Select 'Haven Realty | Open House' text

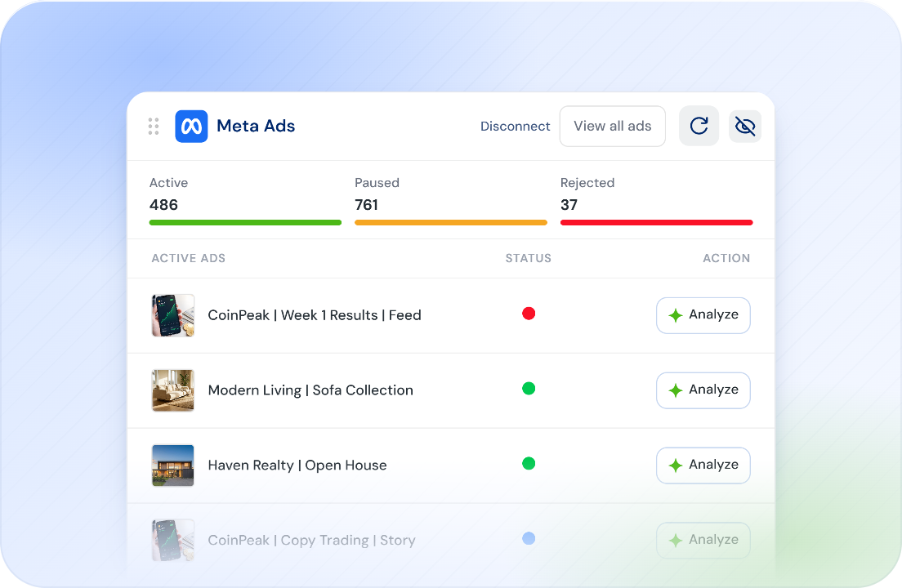[297, 465]
